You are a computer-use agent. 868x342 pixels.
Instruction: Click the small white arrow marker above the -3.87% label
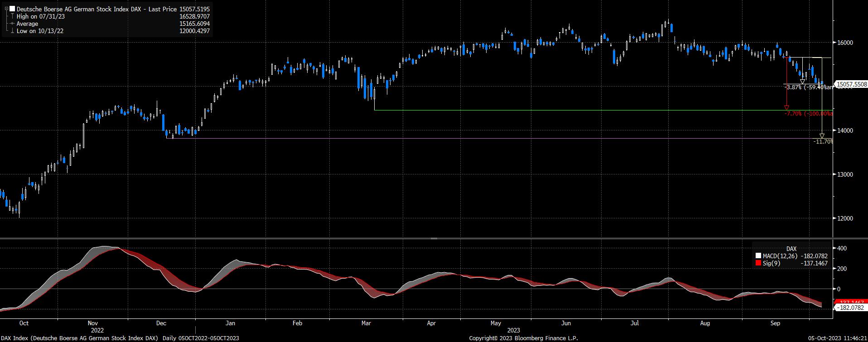tap(802, 82)
